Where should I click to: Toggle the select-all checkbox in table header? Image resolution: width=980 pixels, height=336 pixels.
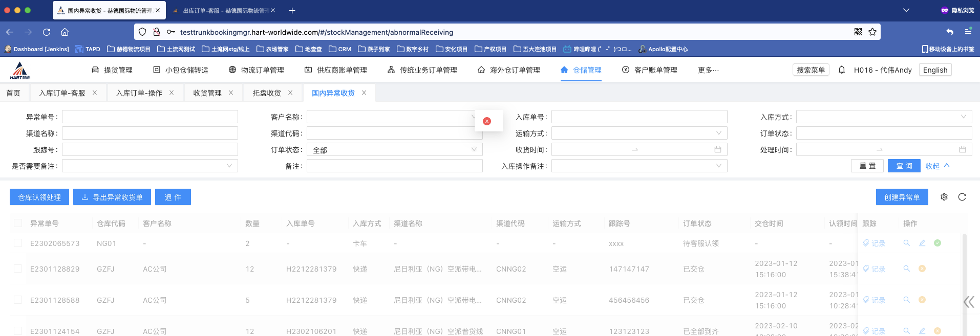18,223
